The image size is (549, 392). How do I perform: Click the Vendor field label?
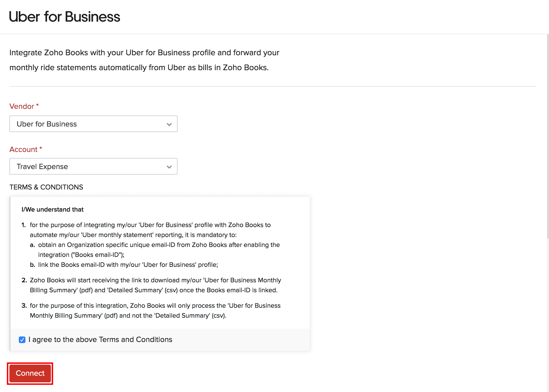tap(22, 106)
